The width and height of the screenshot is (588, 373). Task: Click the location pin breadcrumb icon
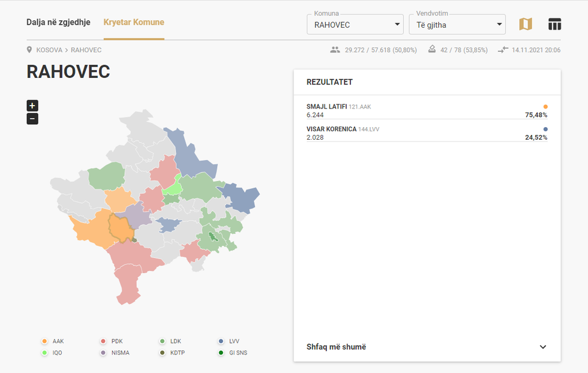point(29,50)
